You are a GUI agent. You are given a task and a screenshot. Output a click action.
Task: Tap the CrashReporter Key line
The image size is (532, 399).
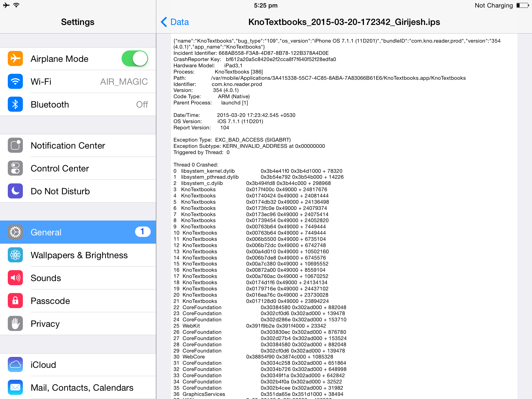coord(255,59)
